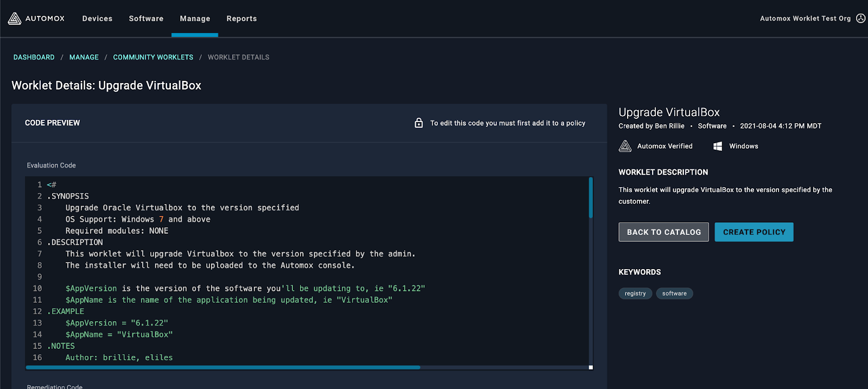Open the Manage menu
This screenshot has height=389, width=868.
(195, 18)
